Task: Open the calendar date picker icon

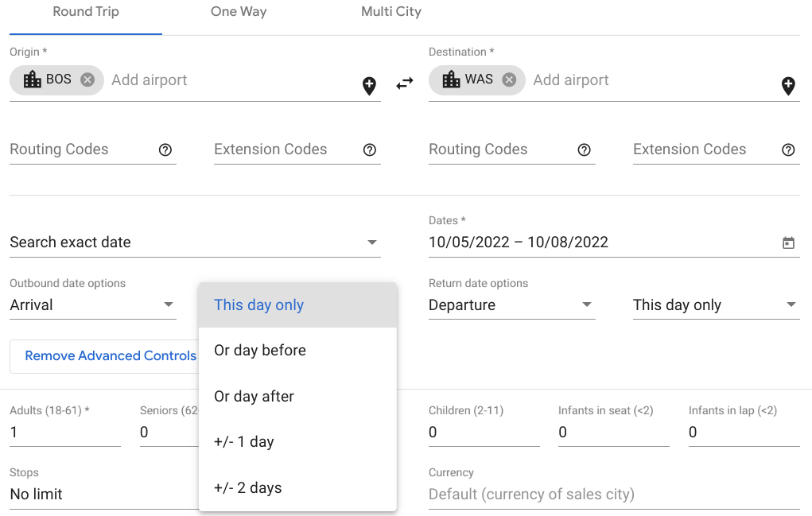Action: (x=788, y=243)
